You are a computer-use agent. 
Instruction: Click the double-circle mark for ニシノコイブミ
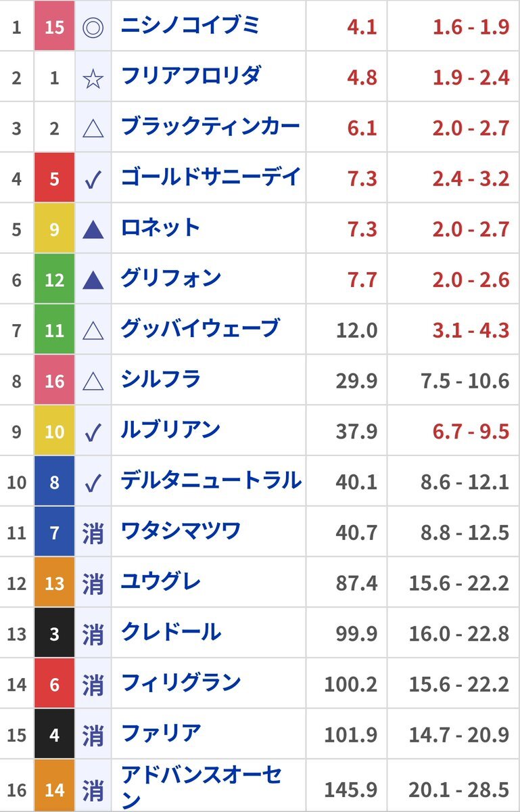93,27
